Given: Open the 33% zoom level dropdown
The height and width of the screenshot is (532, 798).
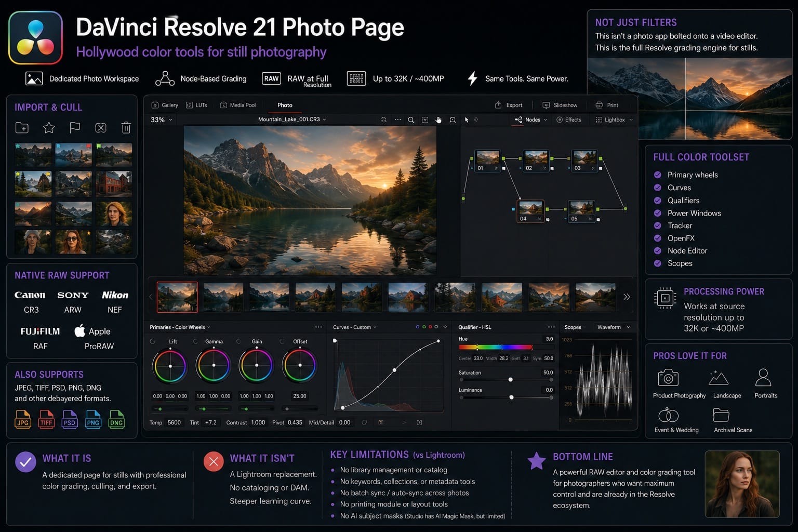Looking at the screenshot, I should 161,120.
